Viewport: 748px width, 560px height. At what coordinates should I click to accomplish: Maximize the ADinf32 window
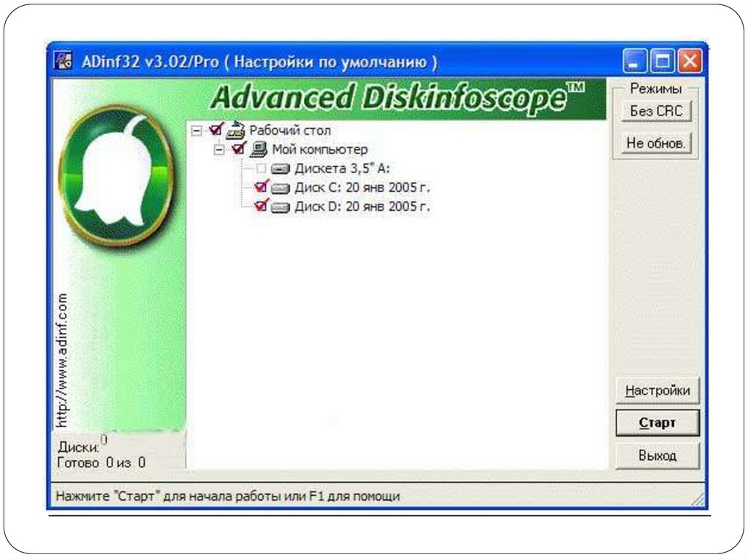tap(662, 61)
